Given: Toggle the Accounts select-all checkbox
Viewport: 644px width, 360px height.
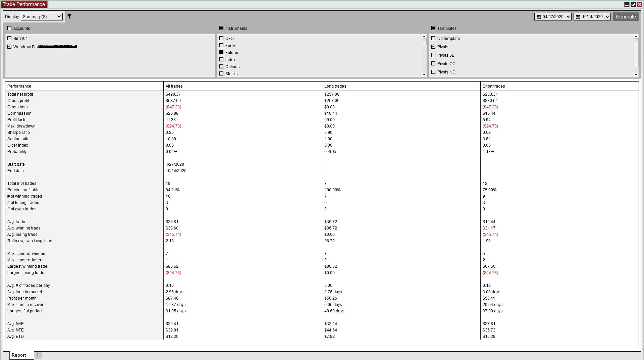Looking at the screenshot, I should [9, 28].
